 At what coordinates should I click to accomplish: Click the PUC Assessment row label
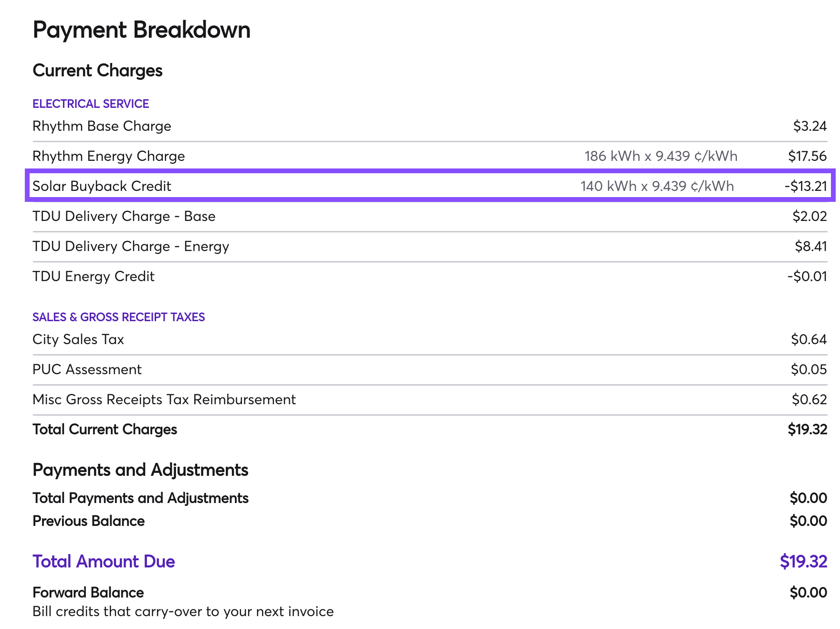click(x=87, y=369)
